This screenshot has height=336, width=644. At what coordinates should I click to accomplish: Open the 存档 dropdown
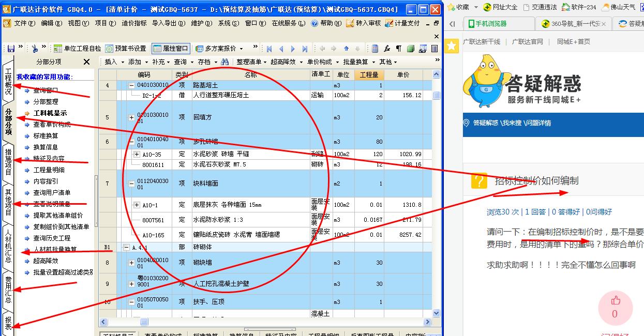pos(207,62)
